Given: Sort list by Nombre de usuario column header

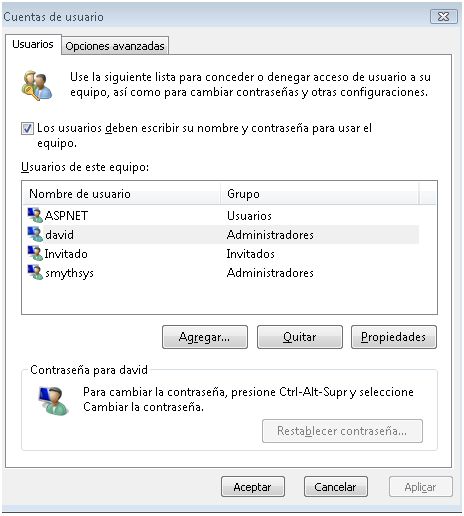Looking at the screenshot, I should [121, 194].
